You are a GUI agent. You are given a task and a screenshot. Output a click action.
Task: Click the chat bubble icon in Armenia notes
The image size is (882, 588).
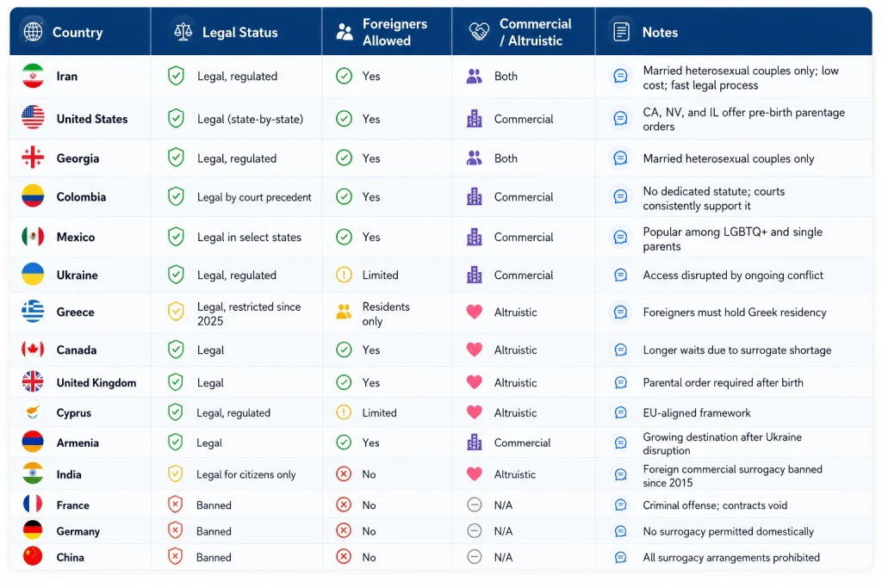click(x=620, y=443)
